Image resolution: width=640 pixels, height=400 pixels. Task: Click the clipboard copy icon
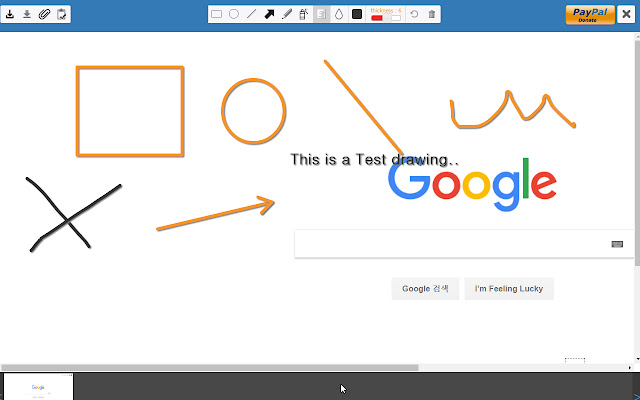point(61,14)
